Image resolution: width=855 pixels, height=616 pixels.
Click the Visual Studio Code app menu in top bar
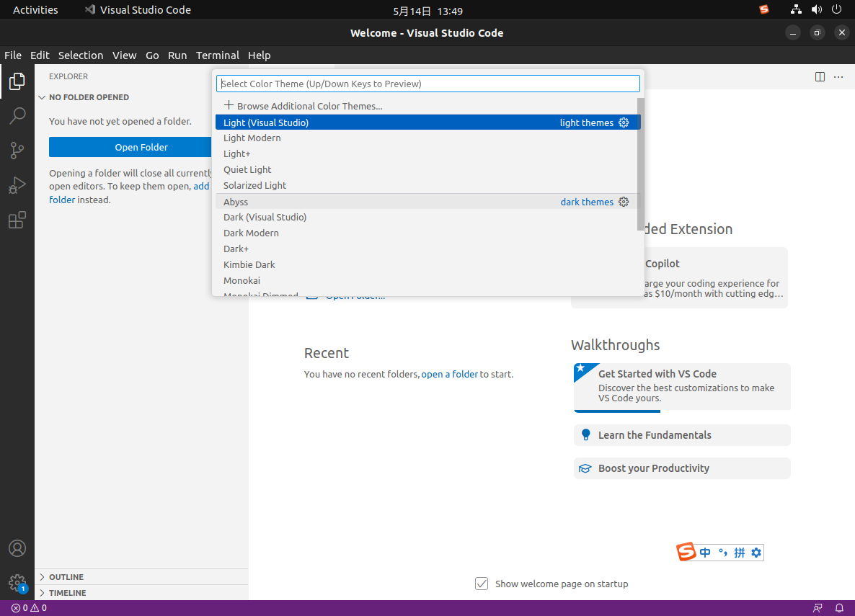138,10
